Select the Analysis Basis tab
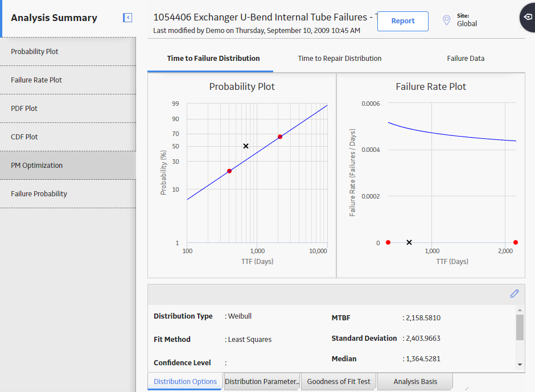Image resolution: width=535 pixels, height=392 pixels. 415,381
